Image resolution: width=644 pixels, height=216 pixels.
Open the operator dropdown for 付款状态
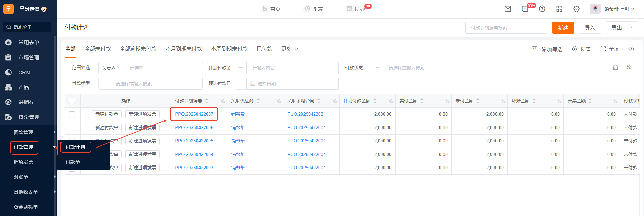pos(377,68)
